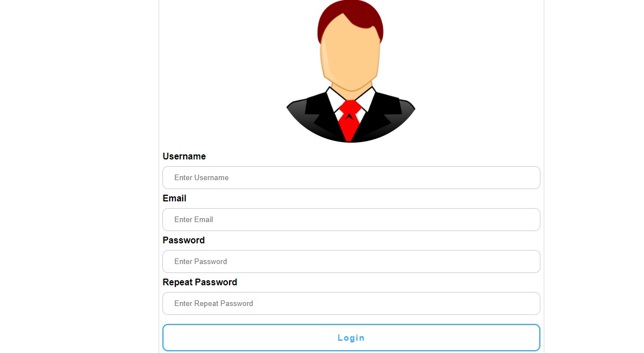Click the avatar's neck below the chin
This screenshot has width=644, height=353.
point(351,88)
